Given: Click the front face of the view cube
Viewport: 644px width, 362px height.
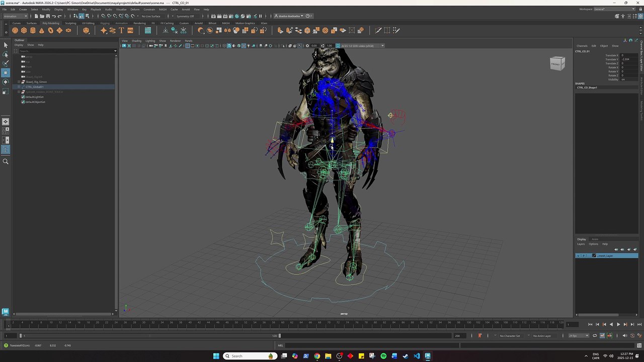Looking at the screenshot, I should point(555,64).
